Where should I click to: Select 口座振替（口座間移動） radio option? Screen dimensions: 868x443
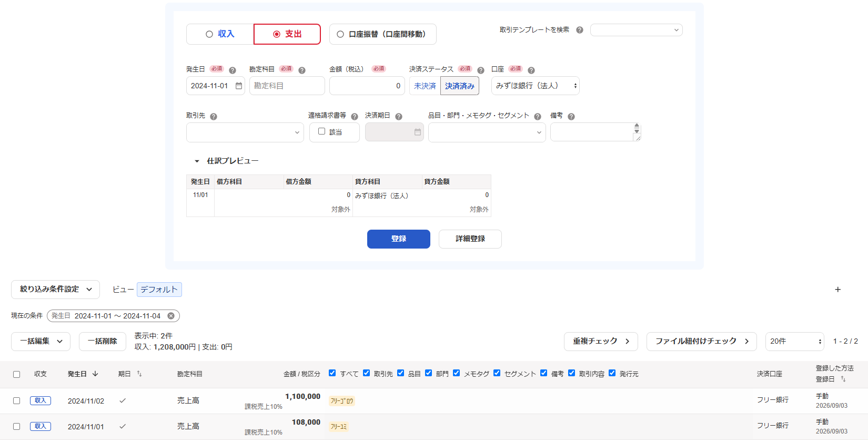pos(383,34)
